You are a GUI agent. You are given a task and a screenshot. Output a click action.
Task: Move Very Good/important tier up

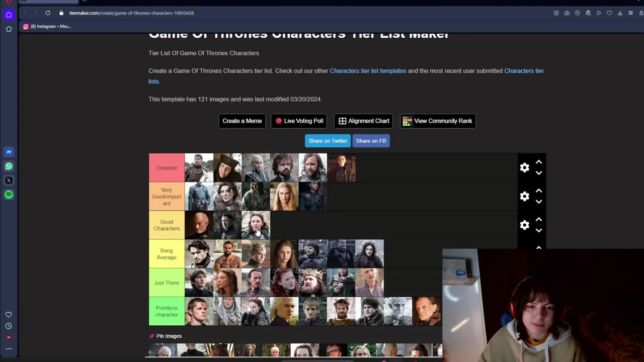[x=539, y=191]
